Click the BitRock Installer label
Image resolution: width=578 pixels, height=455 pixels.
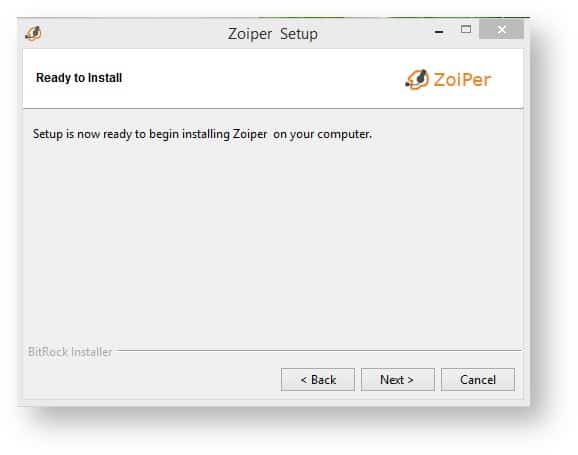click(70, 352)
